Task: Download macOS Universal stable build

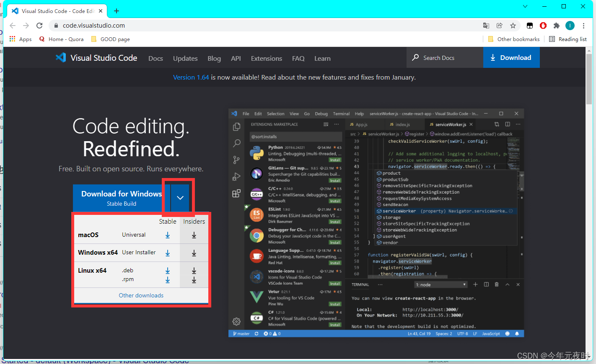Action: click(168, 235)
